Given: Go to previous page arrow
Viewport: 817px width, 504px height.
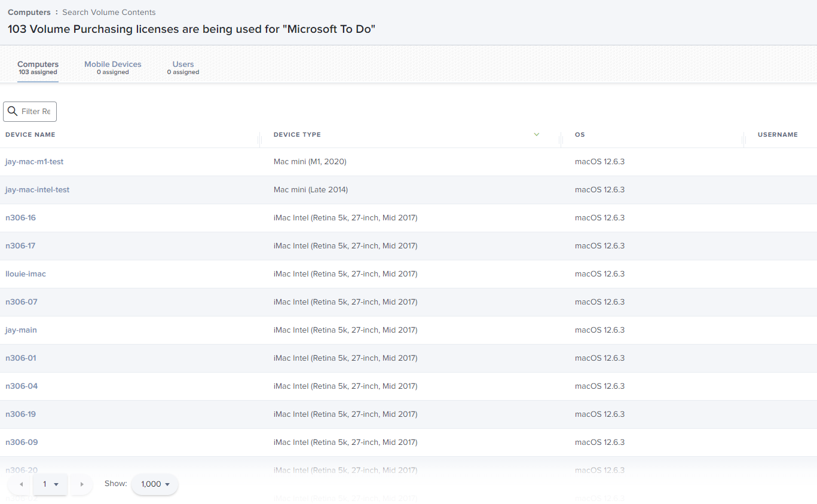Looking at the screenshot, I should (21, 484).
